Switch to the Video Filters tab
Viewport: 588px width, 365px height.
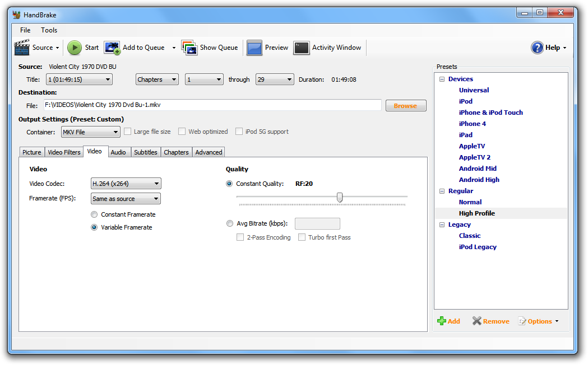pos(64,152)
